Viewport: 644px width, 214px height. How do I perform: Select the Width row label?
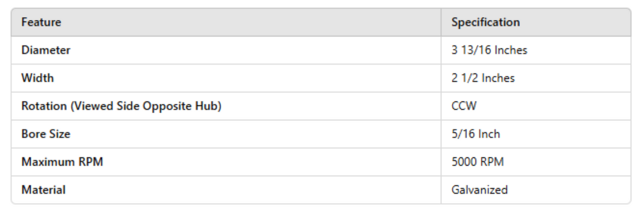pos(37,78)
